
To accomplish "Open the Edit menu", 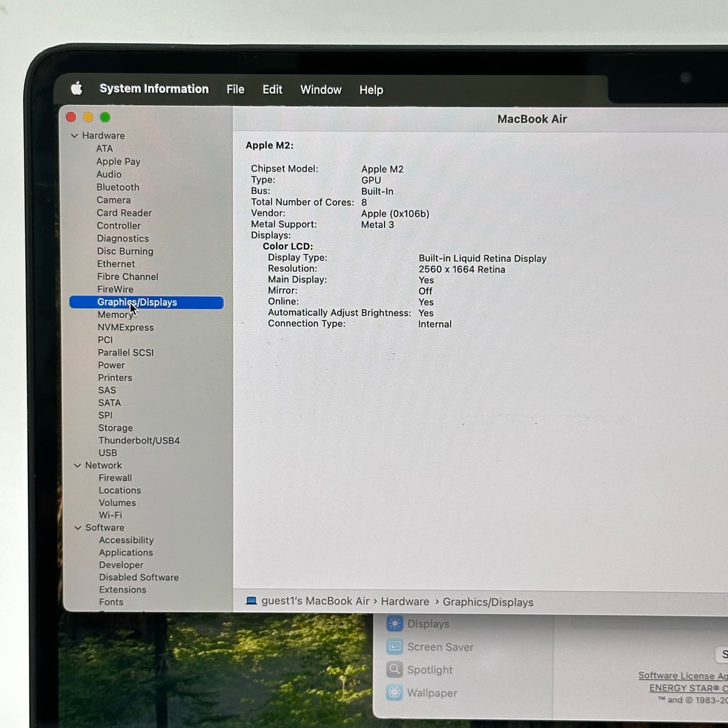I will point(272,89).
